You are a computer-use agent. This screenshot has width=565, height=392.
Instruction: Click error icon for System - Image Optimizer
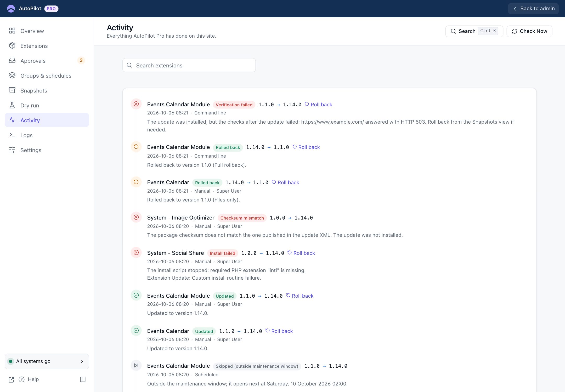136,217
